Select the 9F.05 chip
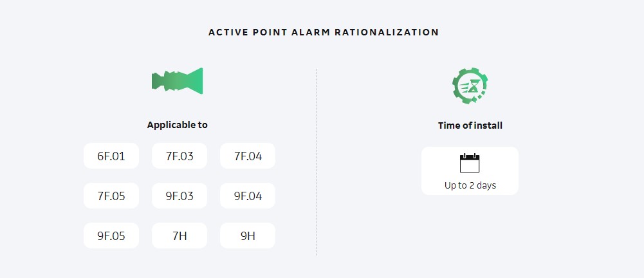This screenshot has height=278, width=644. click(x=111, y=236)
